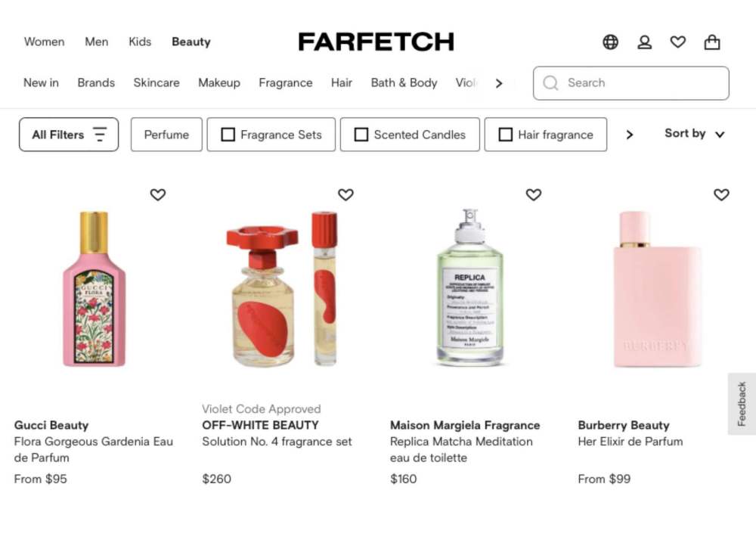Screen dimensions: 756x540
Task: Open the account profile icon
Action: pyautogui.click(x=644, y=42)
